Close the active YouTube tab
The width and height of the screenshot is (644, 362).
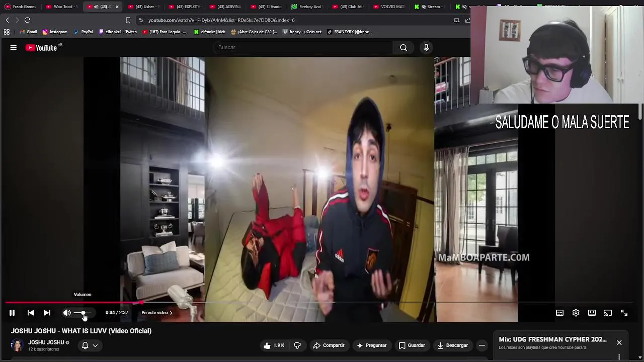(117, 7)
